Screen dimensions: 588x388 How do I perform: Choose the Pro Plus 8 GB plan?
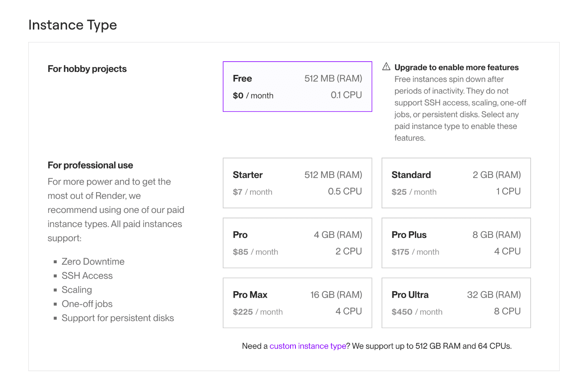point(456,243)
